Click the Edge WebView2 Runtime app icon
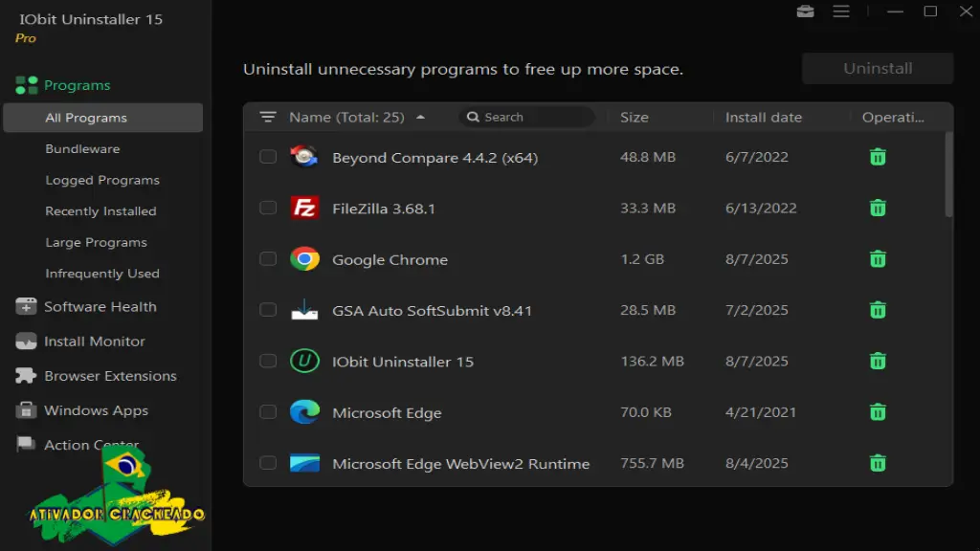 tap(304, 463)
